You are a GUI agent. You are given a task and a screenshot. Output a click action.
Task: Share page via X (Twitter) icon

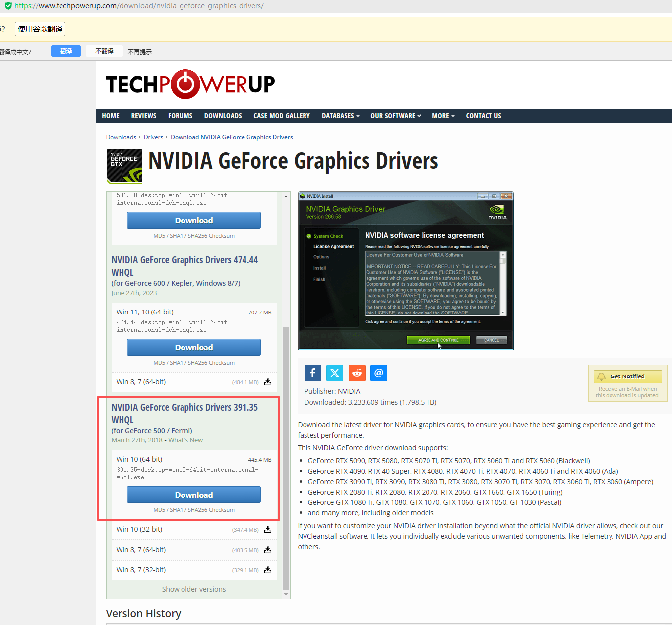click(335, 373)
